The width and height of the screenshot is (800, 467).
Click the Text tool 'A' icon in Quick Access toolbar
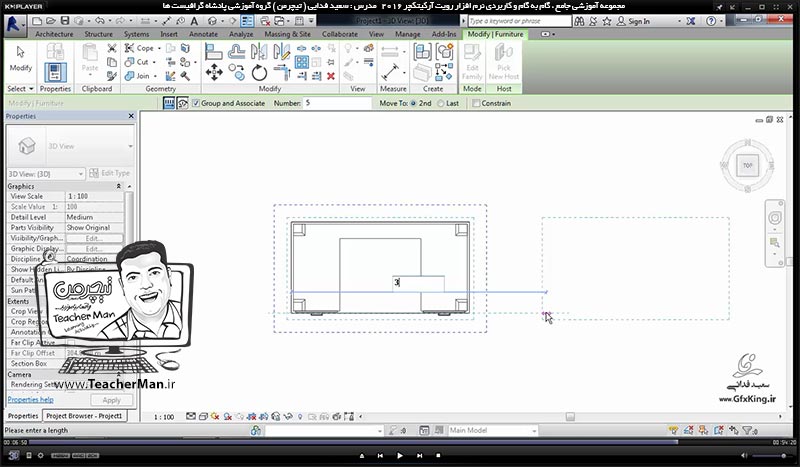[x=194, y=21]
